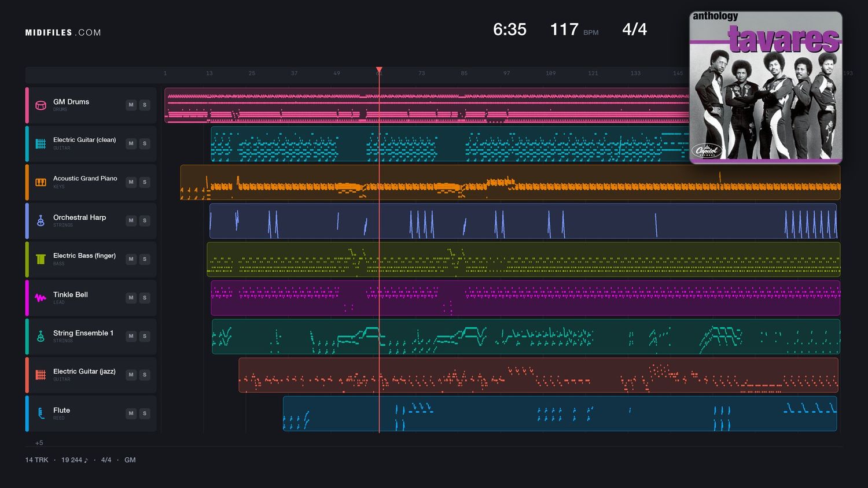Screen dimensions: 868x488
Task: Open the MIDIFILES.COM logo link
Action: point(63,33)
